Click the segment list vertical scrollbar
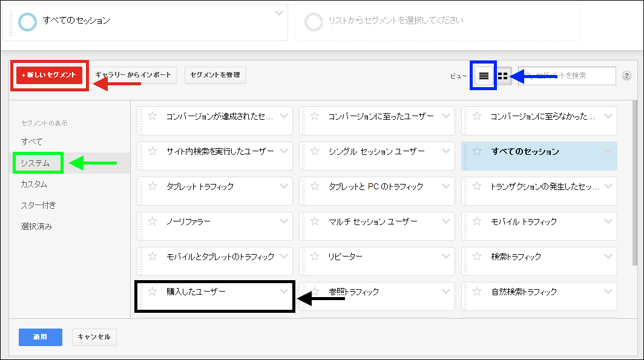 click(x=634, y=182)
